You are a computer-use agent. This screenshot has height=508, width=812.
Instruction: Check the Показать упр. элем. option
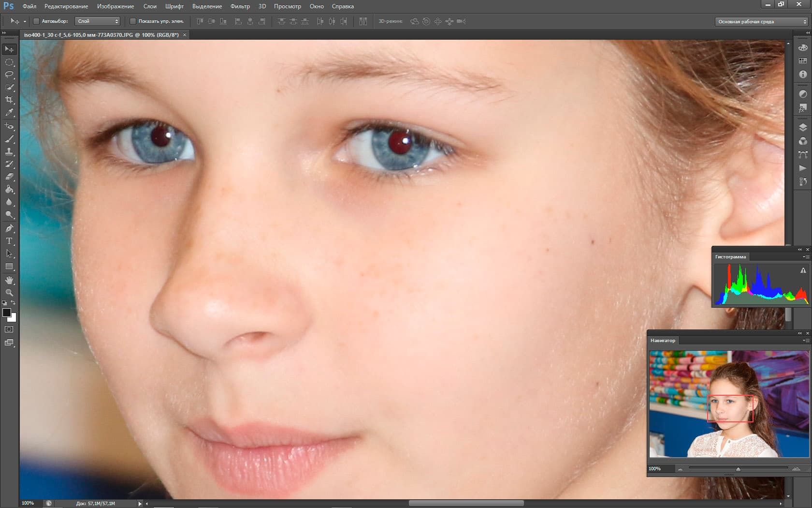point(133,21)
